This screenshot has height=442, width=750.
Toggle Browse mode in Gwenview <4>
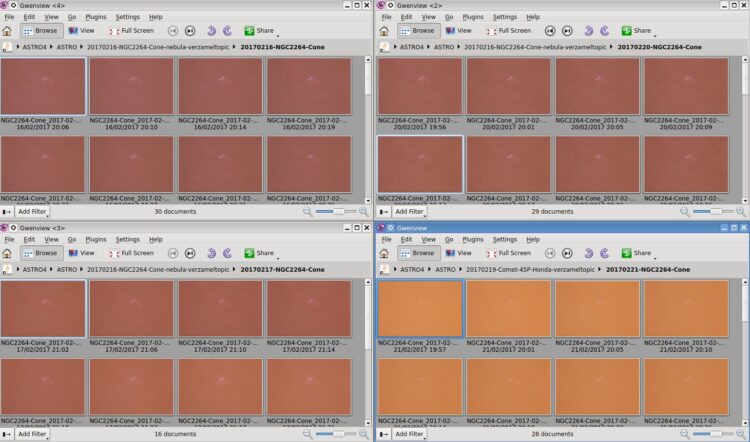tap(41, 31)
